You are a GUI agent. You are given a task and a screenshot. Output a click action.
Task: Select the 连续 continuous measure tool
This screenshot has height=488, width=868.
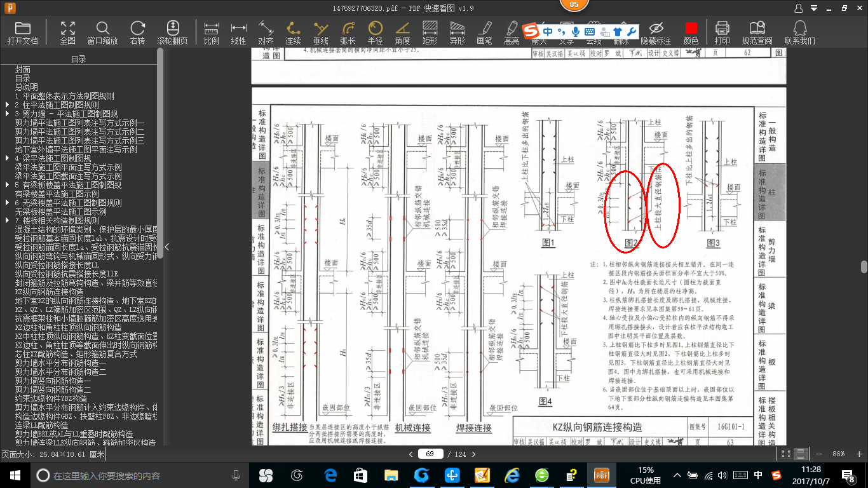[x=293, y=32]
